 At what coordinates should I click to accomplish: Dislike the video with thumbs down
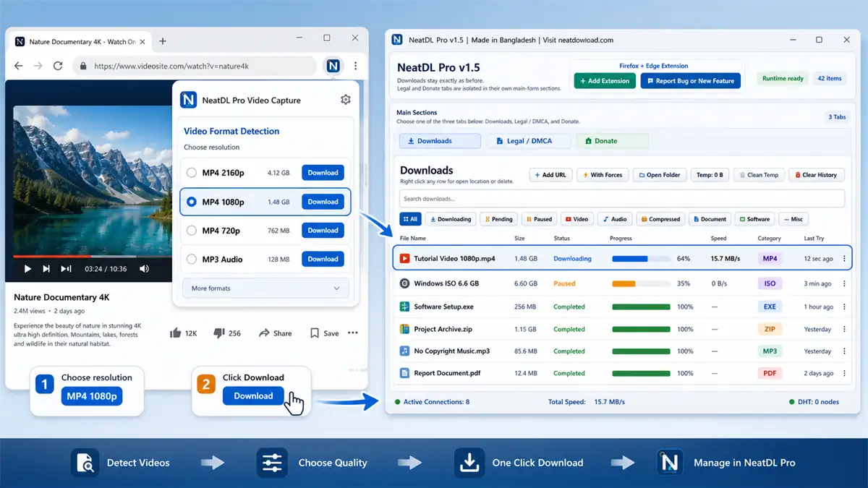pos(219,333)
